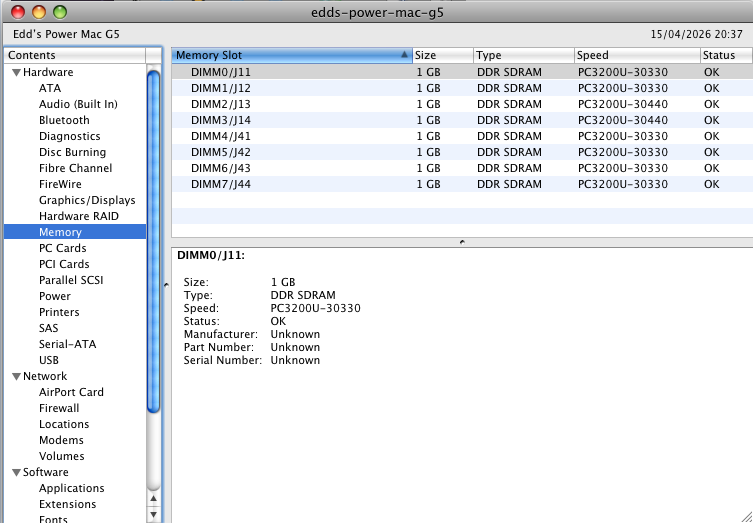Select the DIMM2/J13 memory row
The image size is (753, 523).
(x=462, y=104)
